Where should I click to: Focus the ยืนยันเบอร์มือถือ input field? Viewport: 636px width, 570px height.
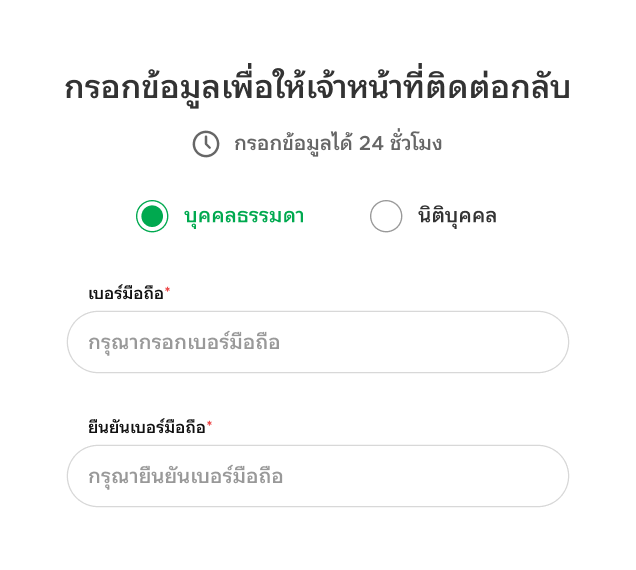318,476
